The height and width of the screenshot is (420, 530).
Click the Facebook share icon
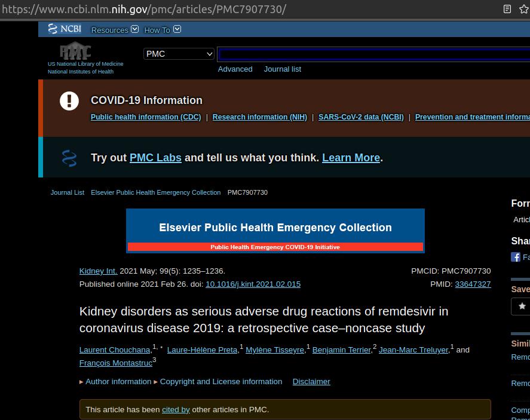516,257
